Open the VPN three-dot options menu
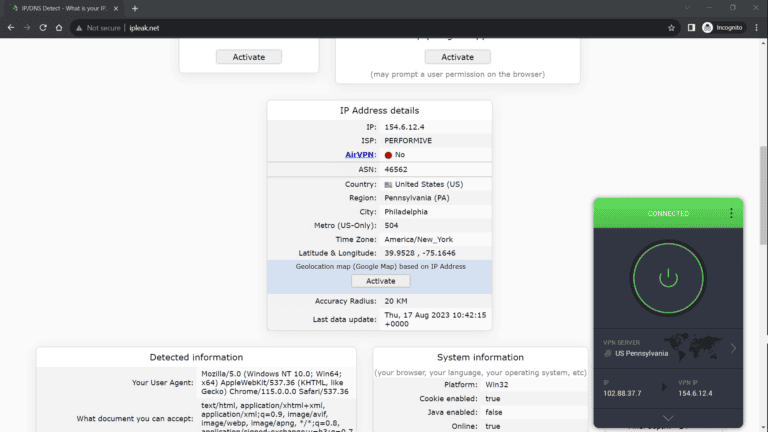The width and height of the screenshot is (768, 432). [731, 213]
